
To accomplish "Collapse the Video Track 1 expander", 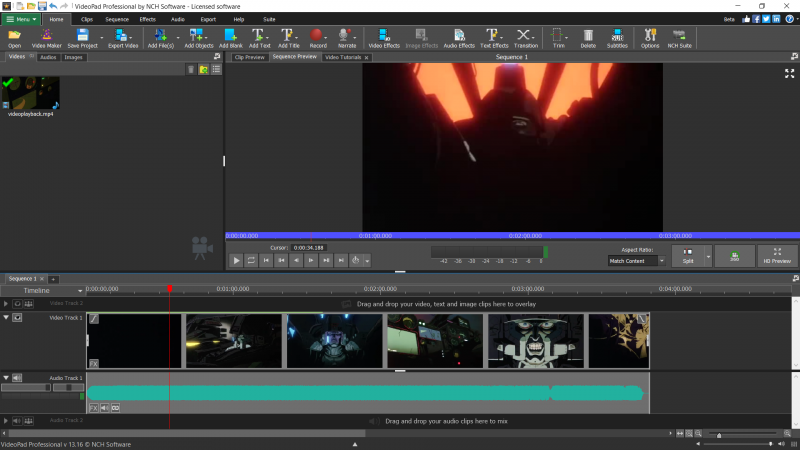I will [6, 317].
